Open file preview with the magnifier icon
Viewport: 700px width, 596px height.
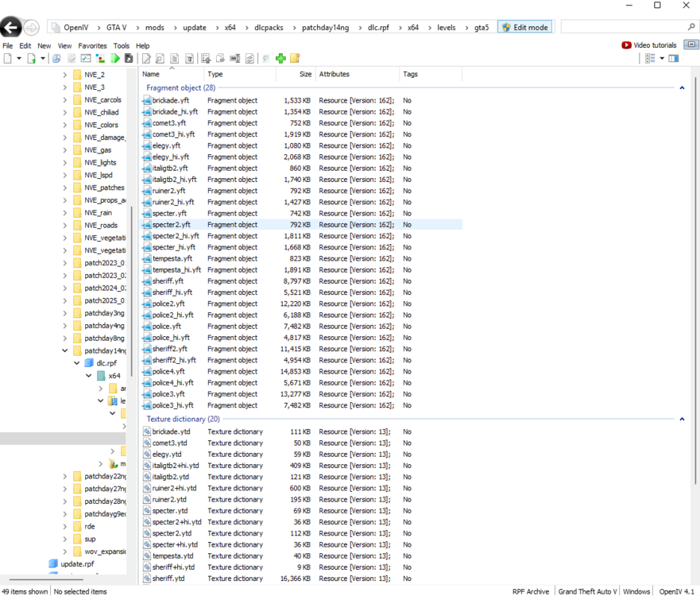[x=159, y=58]
